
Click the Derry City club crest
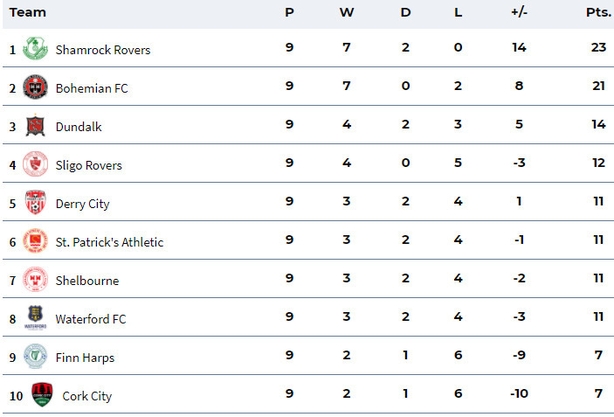point(35,202)
